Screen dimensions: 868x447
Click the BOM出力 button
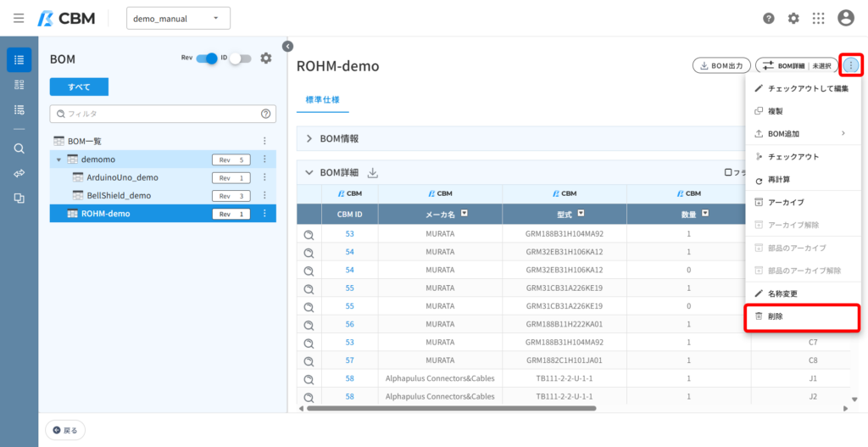pyautogui.click(x=721, y=65)
